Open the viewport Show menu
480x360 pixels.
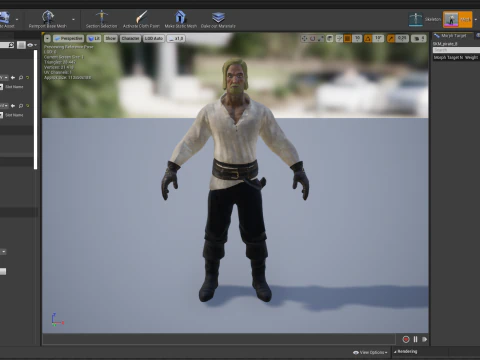click(x=110, y=39)
